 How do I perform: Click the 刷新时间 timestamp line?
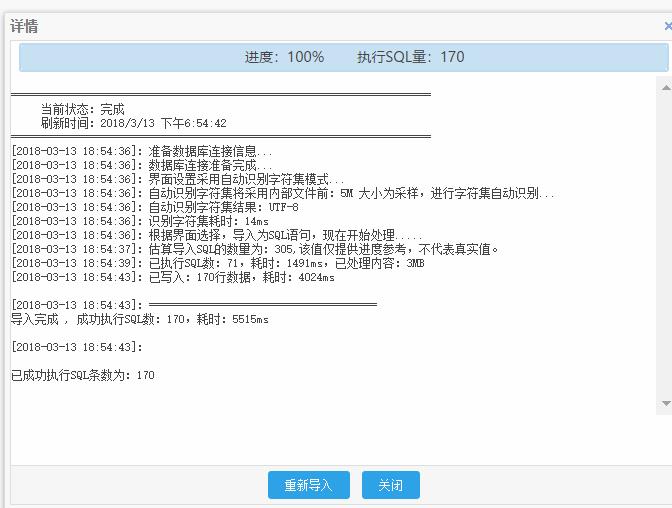(133, 123)
